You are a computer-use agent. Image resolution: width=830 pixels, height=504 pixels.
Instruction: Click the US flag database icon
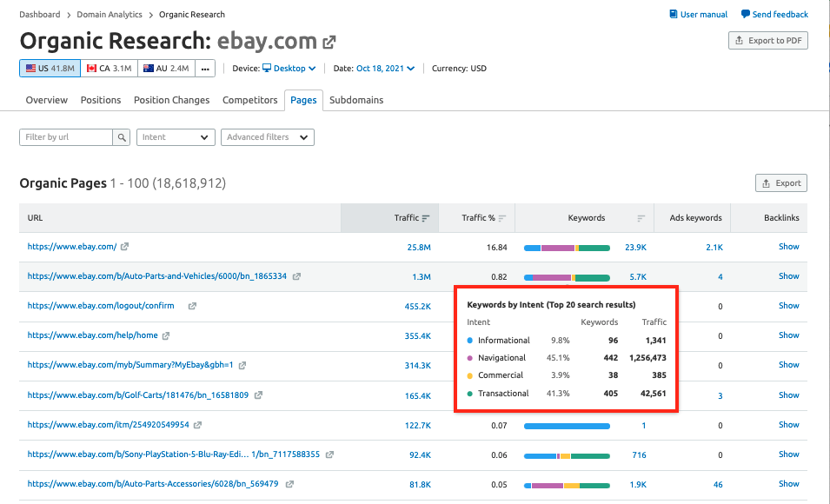coord(30,69)
